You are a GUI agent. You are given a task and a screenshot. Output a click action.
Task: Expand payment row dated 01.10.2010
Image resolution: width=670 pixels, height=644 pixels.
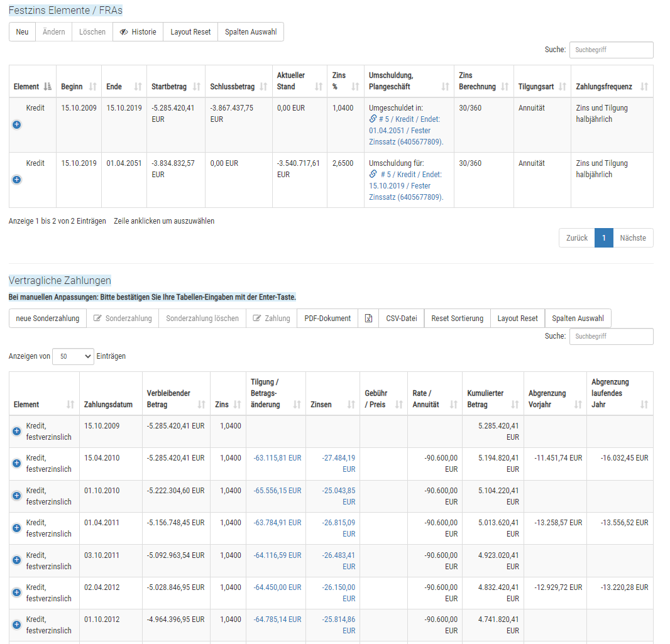[x=17, y=496]
